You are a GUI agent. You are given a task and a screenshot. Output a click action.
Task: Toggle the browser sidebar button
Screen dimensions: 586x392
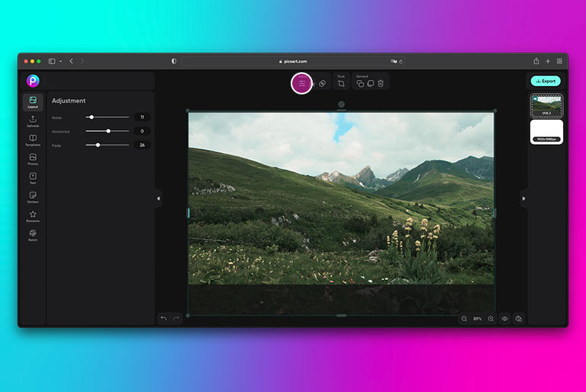[x=52, y=62]
